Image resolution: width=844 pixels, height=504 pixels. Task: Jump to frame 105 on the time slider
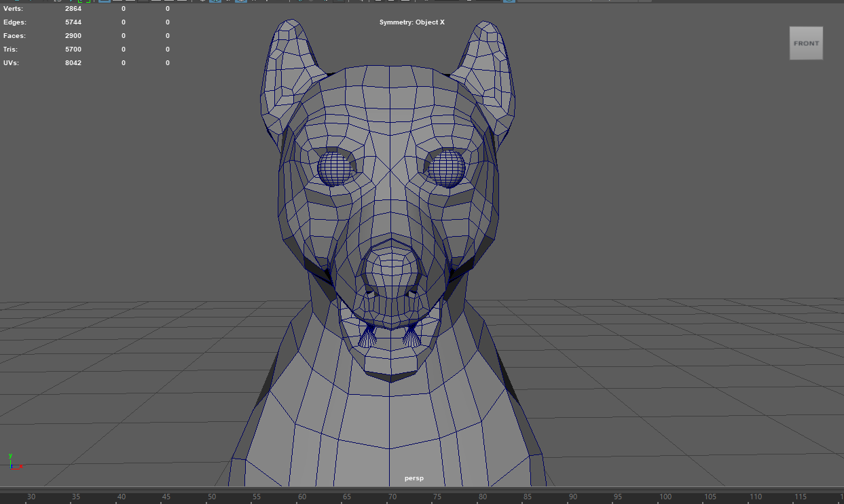pos(710,497)
